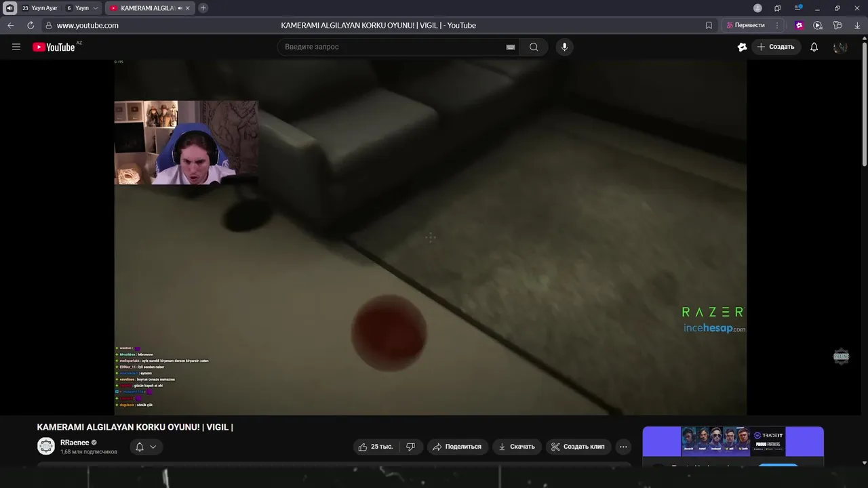This screenshot has height=488, width=868.
Task: Open YouTube notifications bell
Action: 814,47
